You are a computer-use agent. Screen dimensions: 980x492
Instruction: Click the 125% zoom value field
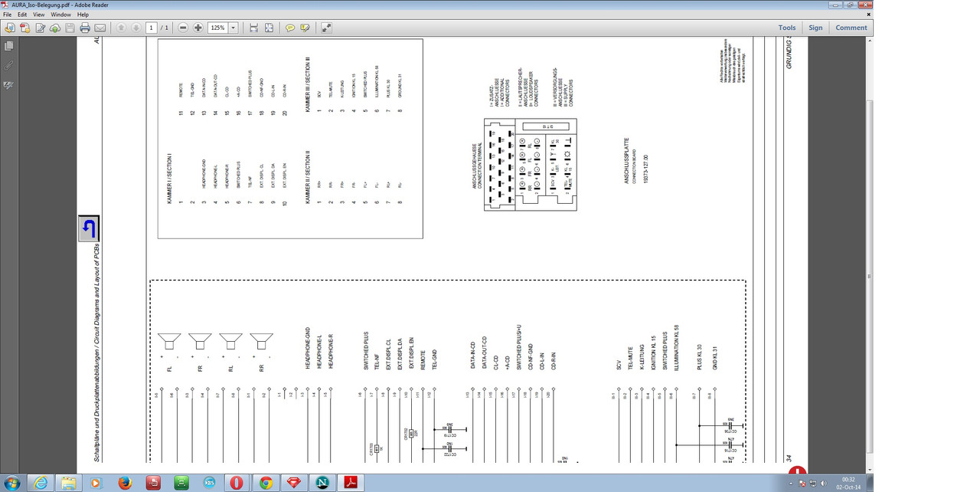(x=218, y=28)
